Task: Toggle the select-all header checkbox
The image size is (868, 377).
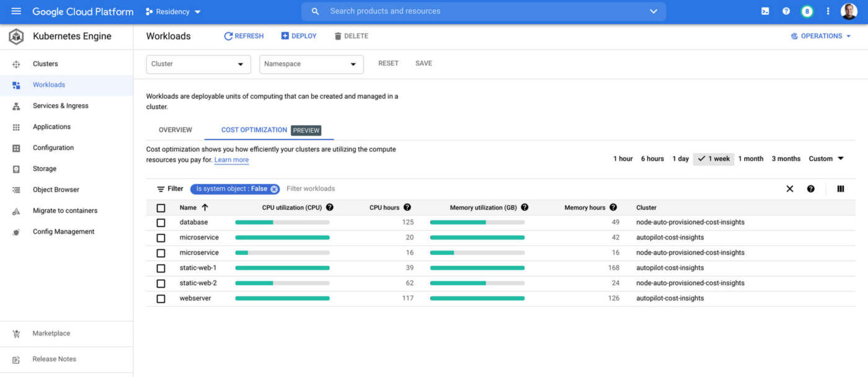Action: coord(161,208)
